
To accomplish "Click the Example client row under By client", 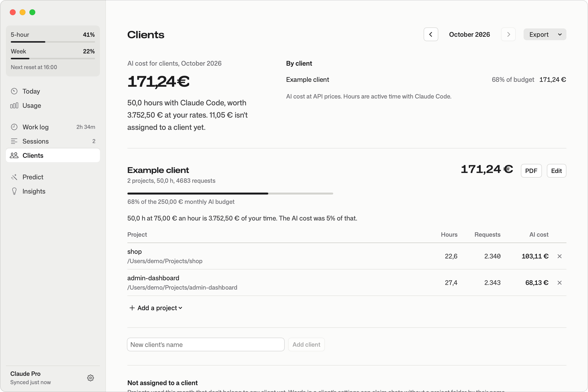I will point(426,80).
